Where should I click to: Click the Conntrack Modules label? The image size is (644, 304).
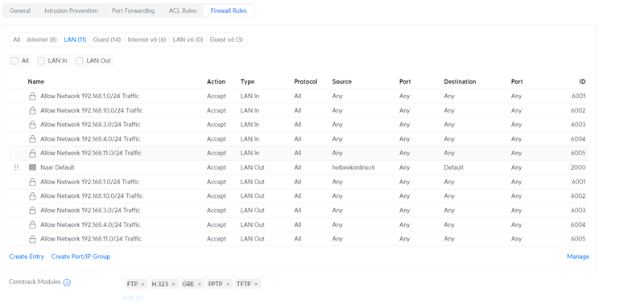click(35, 281)
